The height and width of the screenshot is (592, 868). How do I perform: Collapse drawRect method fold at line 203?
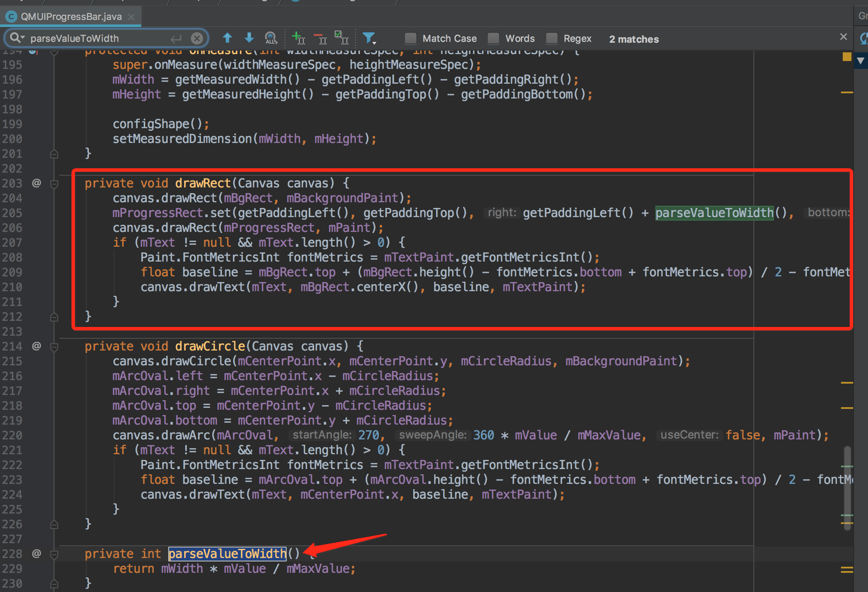tap(54, 184)
